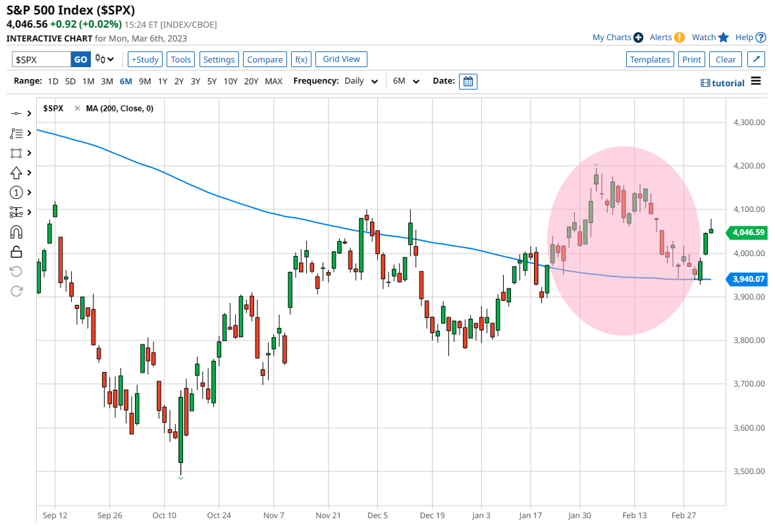Switch to Grid View
Image resolution: width=775 pixels, height=532 pixels.
342,59
